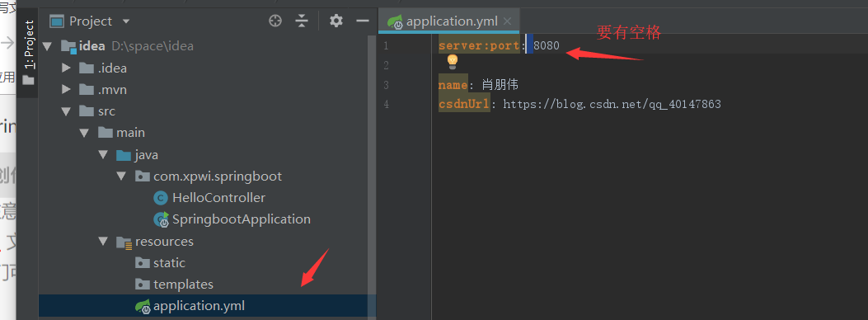Viewport: 868px width, 320px height.
Task: Click the locate/scroll-from-source target icon
Action: pyautogui.click(x=275, y=21)
